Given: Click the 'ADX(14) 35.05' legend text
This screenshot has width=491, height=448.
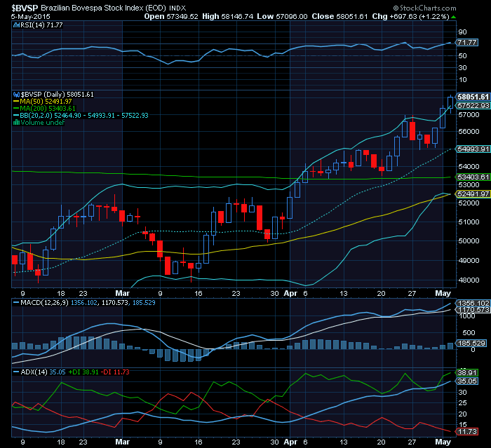Looking at the screenshot, I should pos(43,372).
